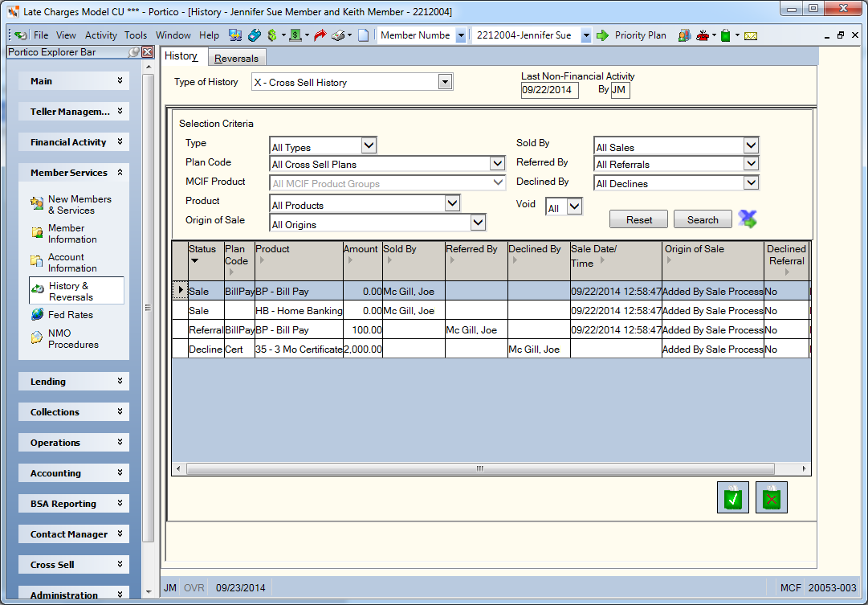Click the red telephone toolbar icon
Viewport: 868px width, 605px height.
pyautogui.click(x=703, y=35)
